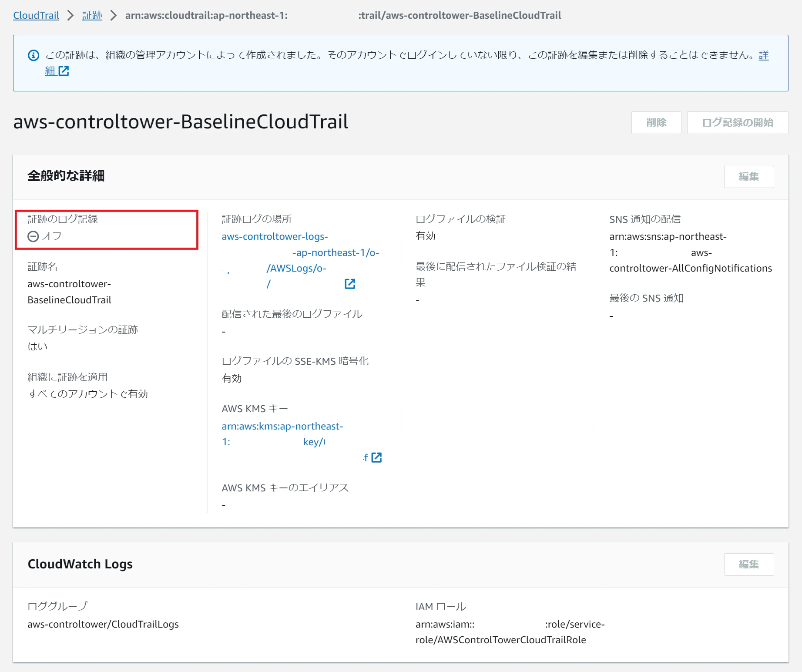Click the 証跡名 label
This screenshot has height=672, width=802.
point(43,266)
